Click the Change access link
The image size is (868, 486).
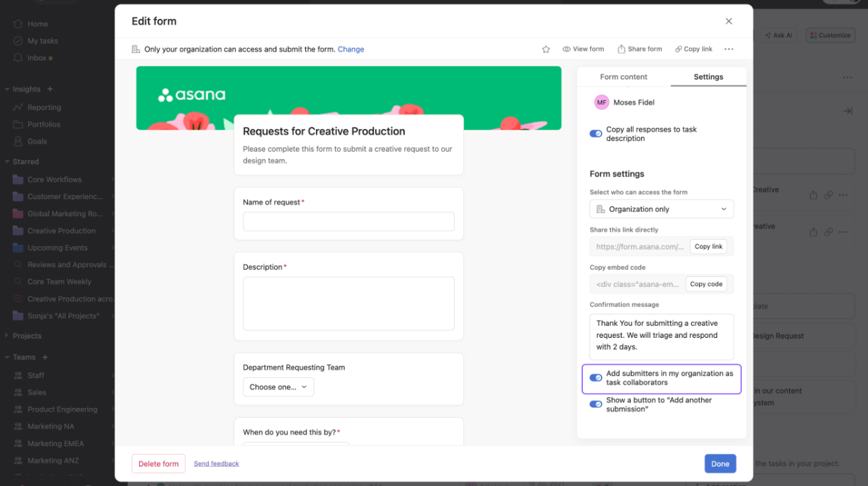point(351,49)
